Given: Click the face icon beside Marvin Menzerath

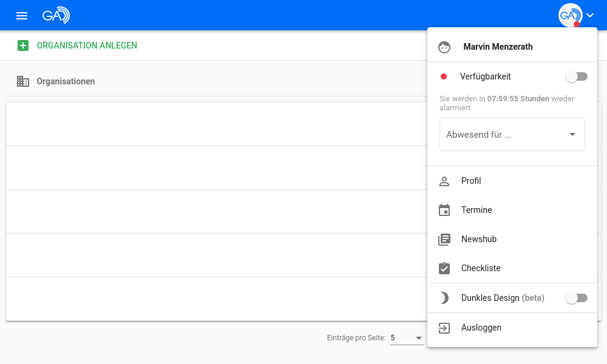Looking at the screenshot, I should (445, 47).
